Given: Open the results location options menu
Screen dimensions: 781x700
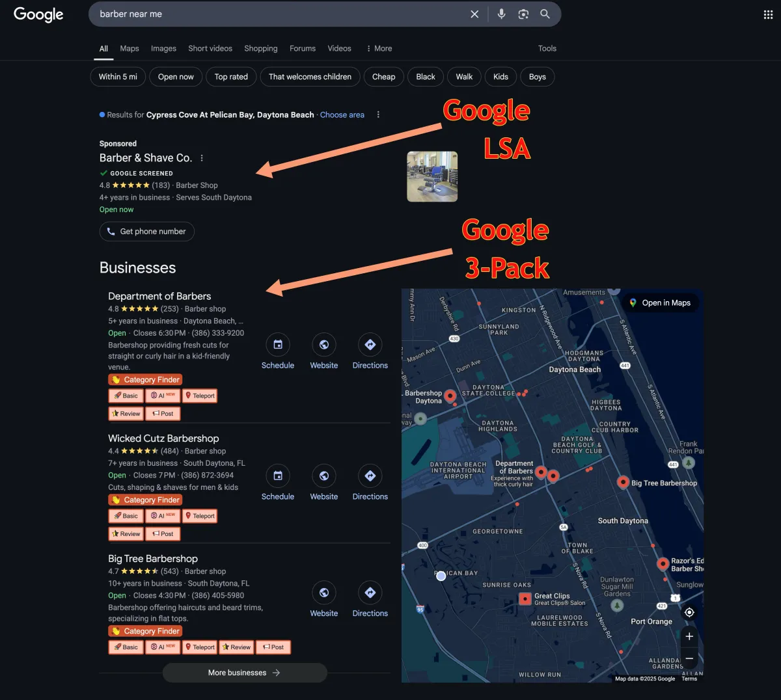Looking at the screenshot, I should click(378, 114).
